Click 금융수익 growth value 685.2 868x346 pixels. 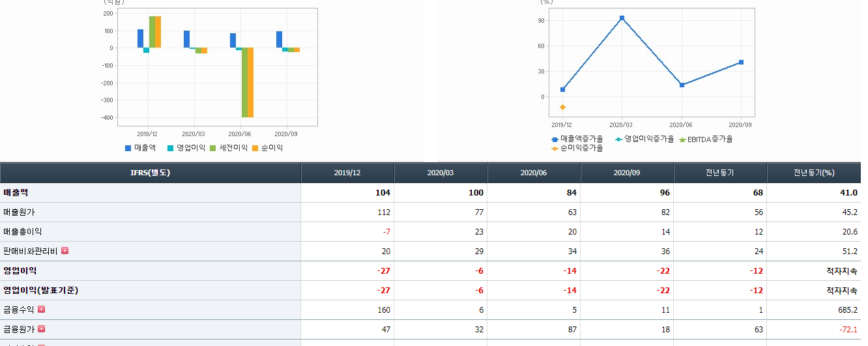(847, 310)
